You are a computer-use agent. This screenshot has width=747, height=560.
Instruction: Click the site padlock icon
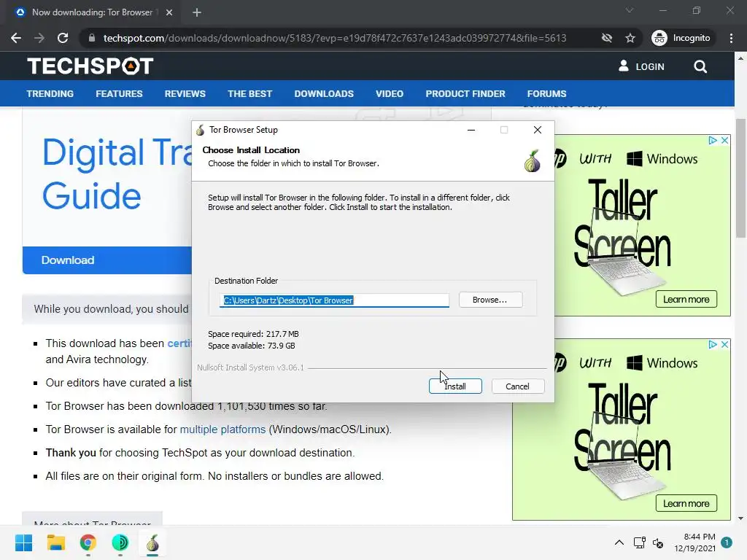(x=92, y=38)
